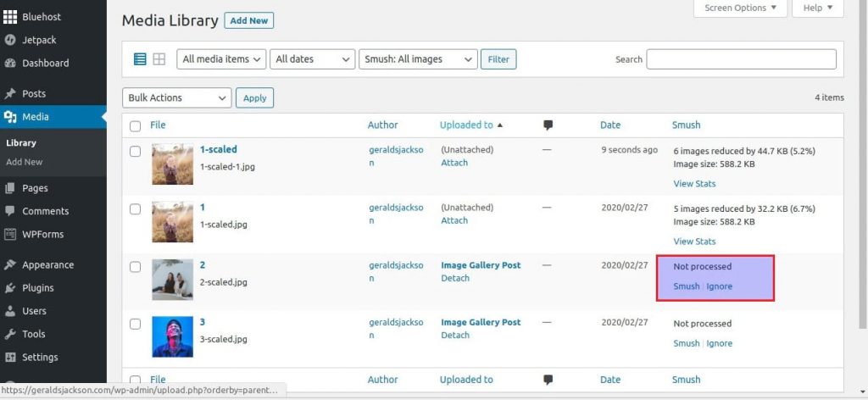The width and height of the screenshot is (868, 400).
Task: Click Attach link for image 1
Action: 454,220
